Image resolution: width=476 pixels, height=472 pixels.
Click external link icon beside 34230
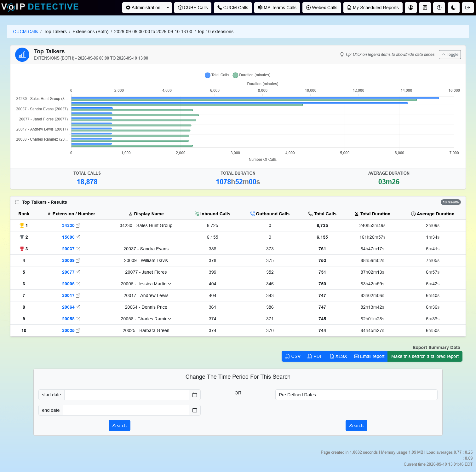point(78,225)
